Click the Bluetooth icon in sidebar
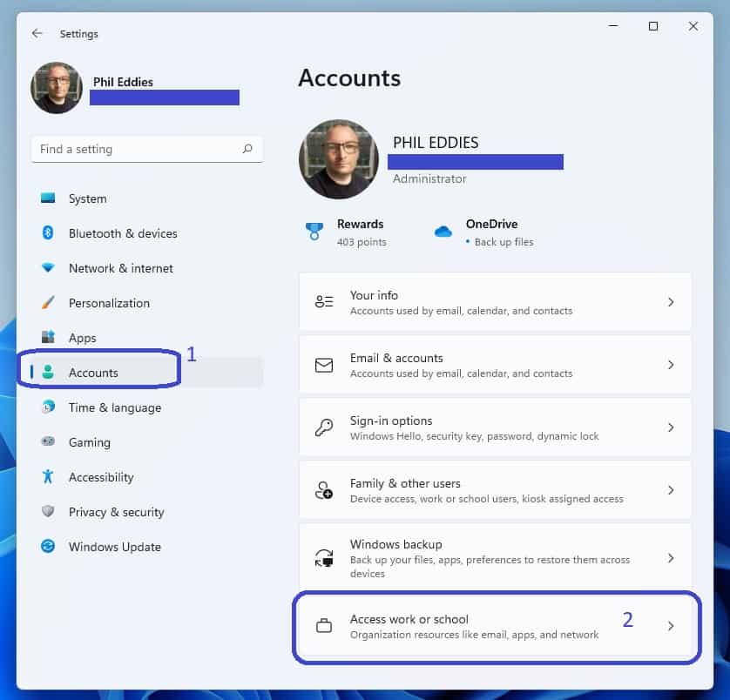The height and width of the screenshot is (700, 730). coord(48,232)
